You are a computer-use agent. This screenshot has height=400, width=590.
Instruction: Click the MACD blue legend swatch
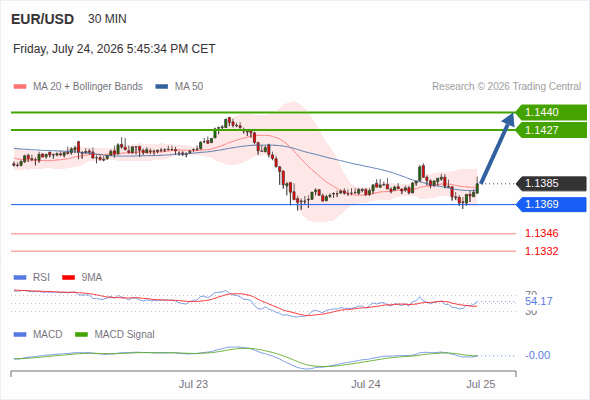coord(20,335)
